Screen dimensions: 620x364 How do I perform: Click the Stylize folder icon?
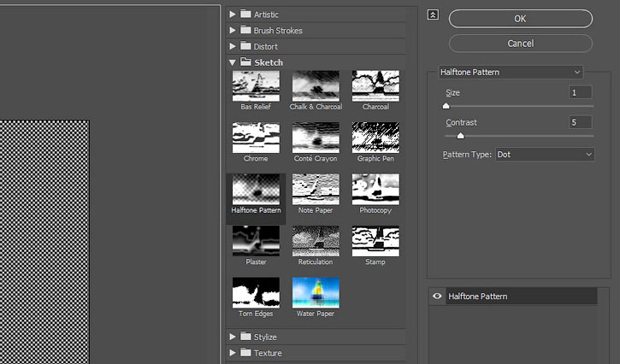pyautogui.click(x=246, y=337)
